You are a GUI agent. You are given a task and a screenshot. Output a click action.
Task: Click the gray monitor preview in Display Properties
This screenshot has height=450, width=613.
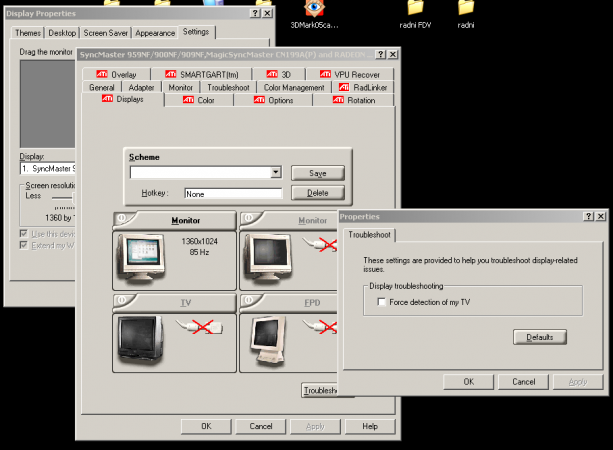[47, 104]
